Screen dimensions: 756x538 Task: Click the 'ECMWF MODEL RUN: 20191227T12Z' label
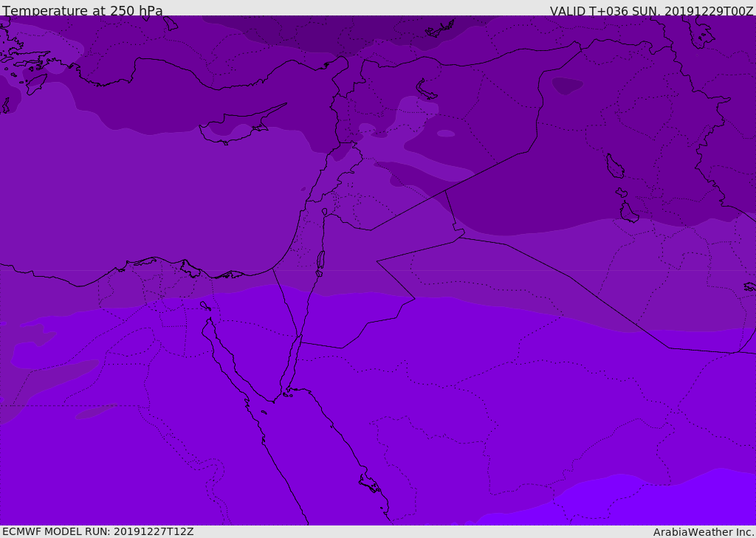(98, 531)
